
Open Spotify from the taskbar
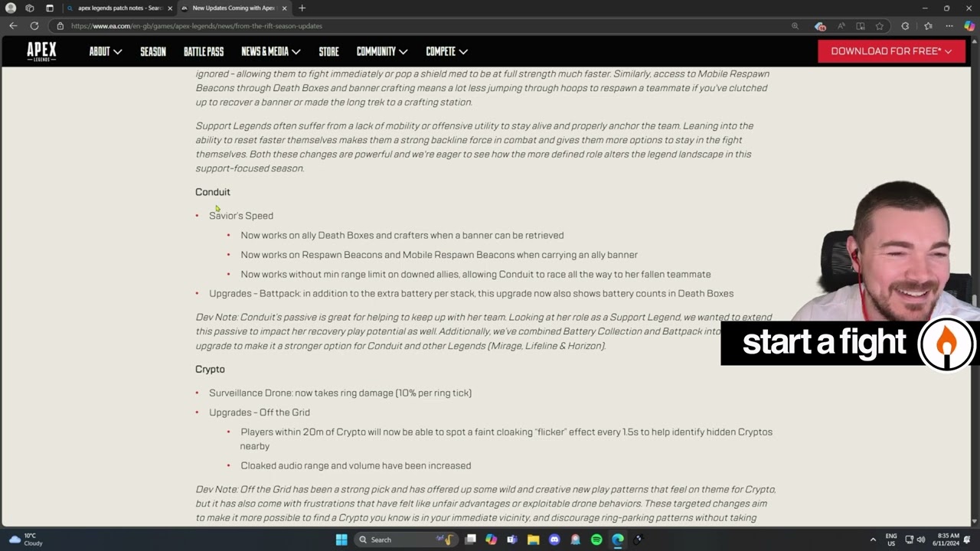(596, 540)
